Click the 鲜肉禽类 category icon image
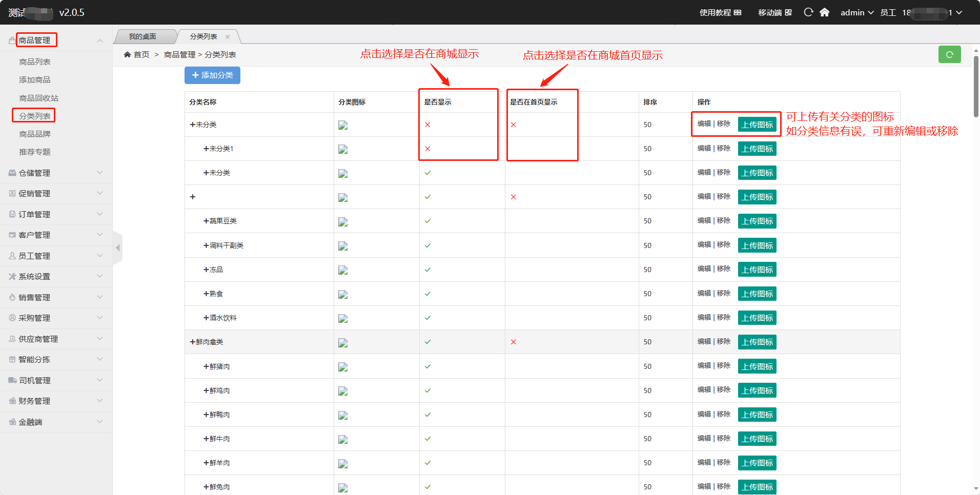 tap(343, 342)
